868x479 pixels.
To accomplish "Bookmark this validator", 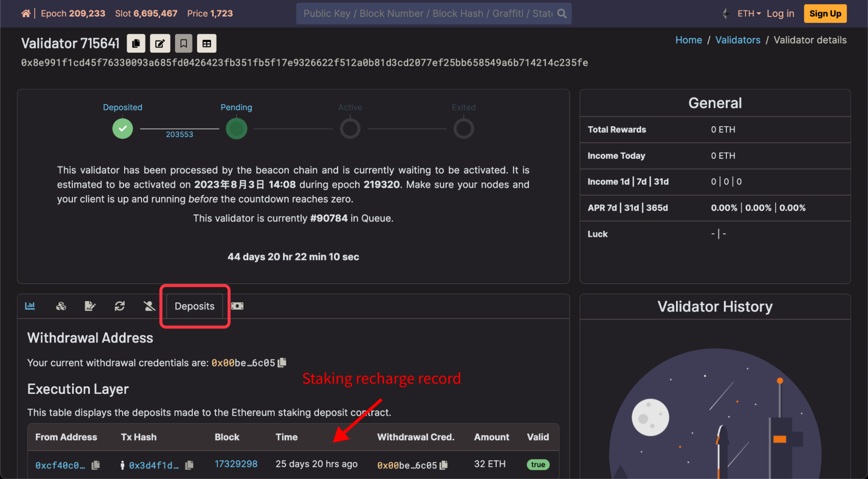I will [x=184, y=43].
